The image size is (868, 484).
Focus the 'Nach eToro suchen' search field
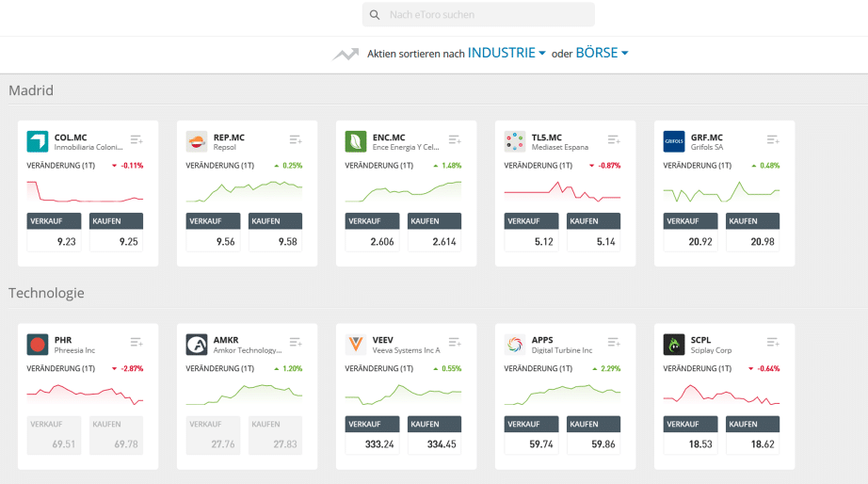pyautogui.click(x=478, y=15)
